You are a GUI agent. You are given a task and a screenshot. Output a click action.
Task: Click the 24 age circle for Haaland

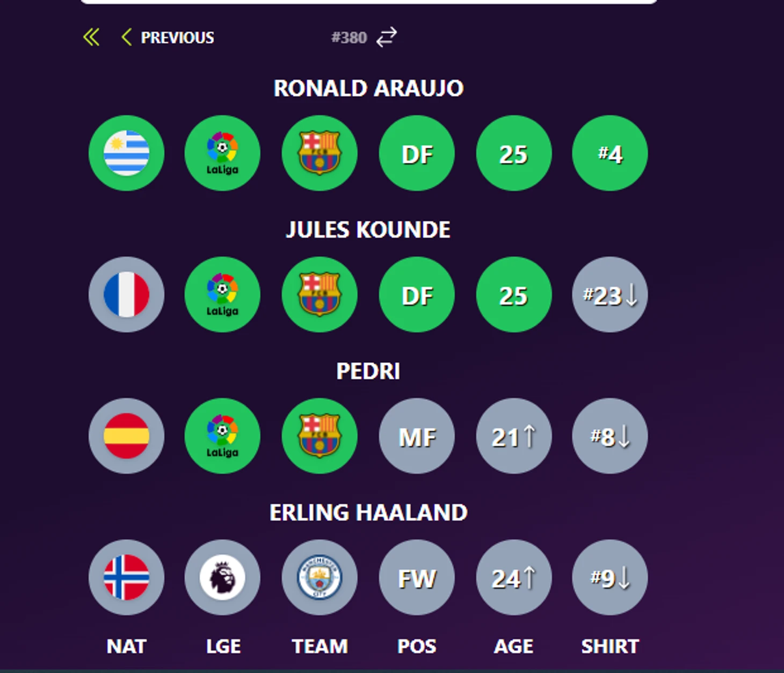click(x=514, y=577)
